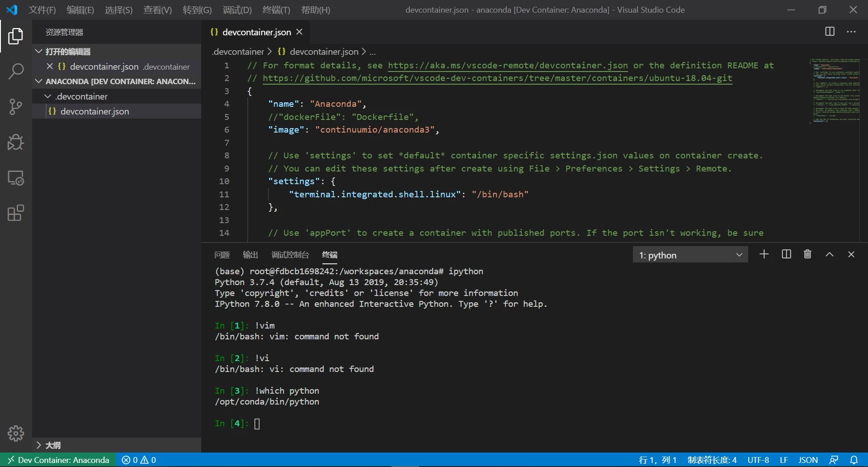Image resolution: width=868 pixels, height=467 pixels.
Task: Open the Search view in activity bar
Action: [x=16, y=71]
